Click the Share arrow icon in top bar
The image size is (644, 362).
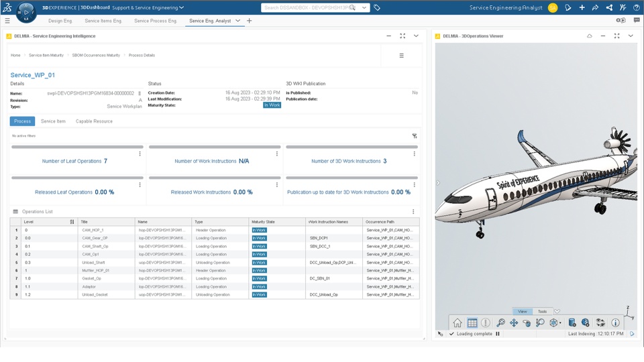(595, 7)
